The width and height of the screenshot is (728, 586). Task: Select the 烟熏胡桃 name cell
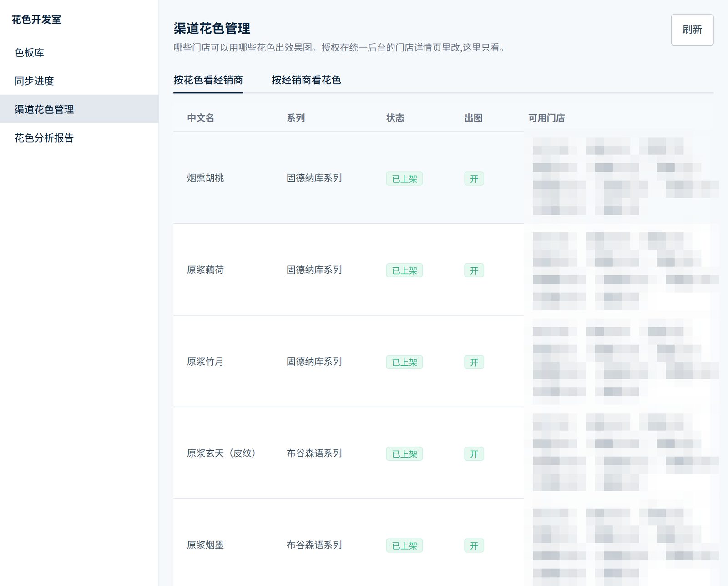[x=206, y=178]
